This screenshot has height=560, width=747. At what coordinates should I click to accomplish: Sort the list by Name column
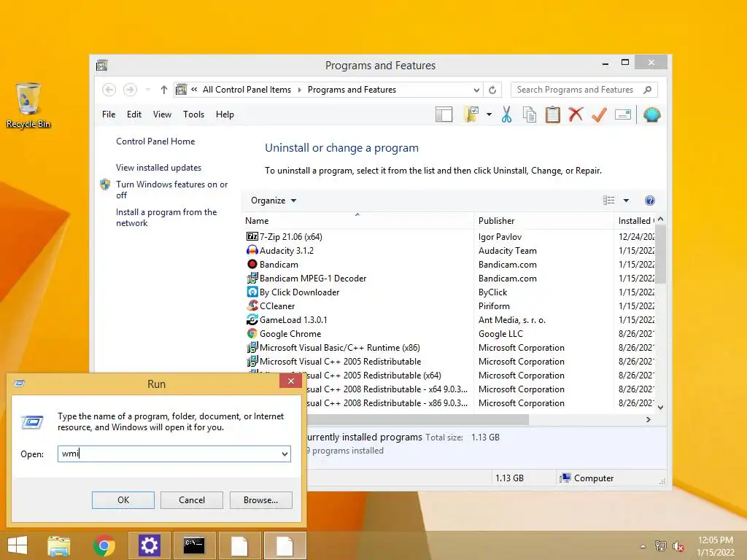pyautogui.click(x=357, y=220)
